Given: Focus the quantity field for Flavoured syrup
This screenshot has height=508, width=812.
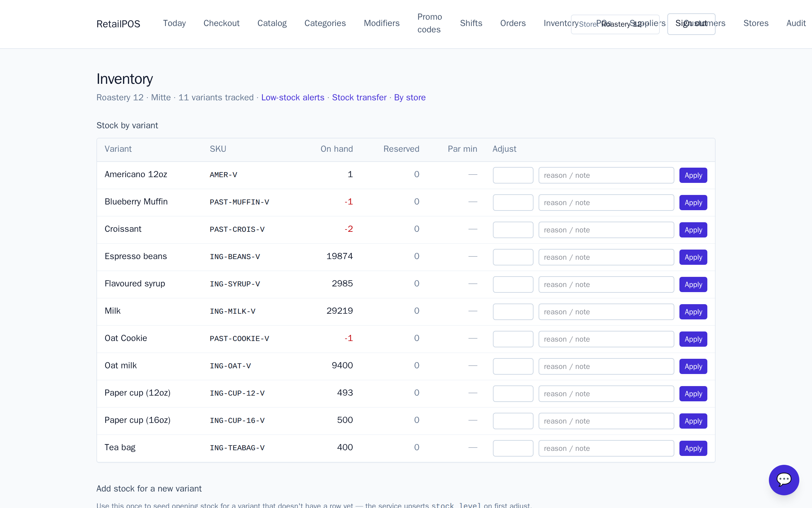Looking at the screenshot, I should [513, 284].
